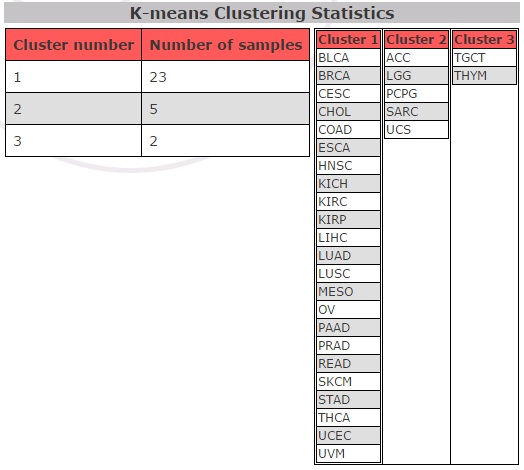The height and width of the screenshot is (470, 524).
Task: Click the TGCT cell in Cluster 3
Action: pos(484,58)
